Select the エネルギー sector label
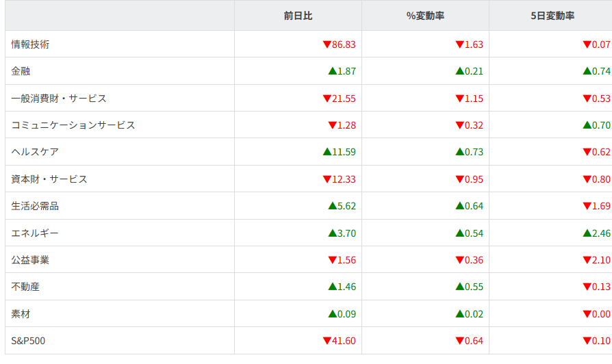612x364 pixels. (35, 233)
